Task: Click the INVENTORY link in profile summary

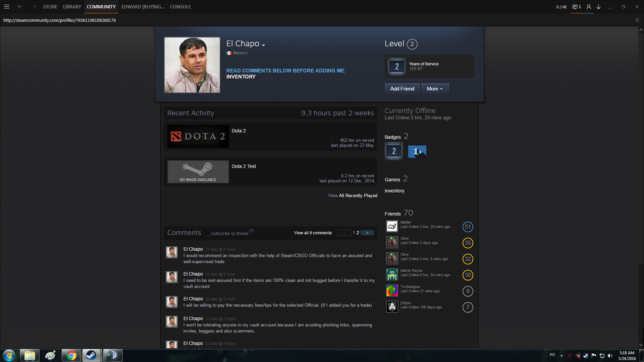Action: pyautogui.click(x=241, y=77)
